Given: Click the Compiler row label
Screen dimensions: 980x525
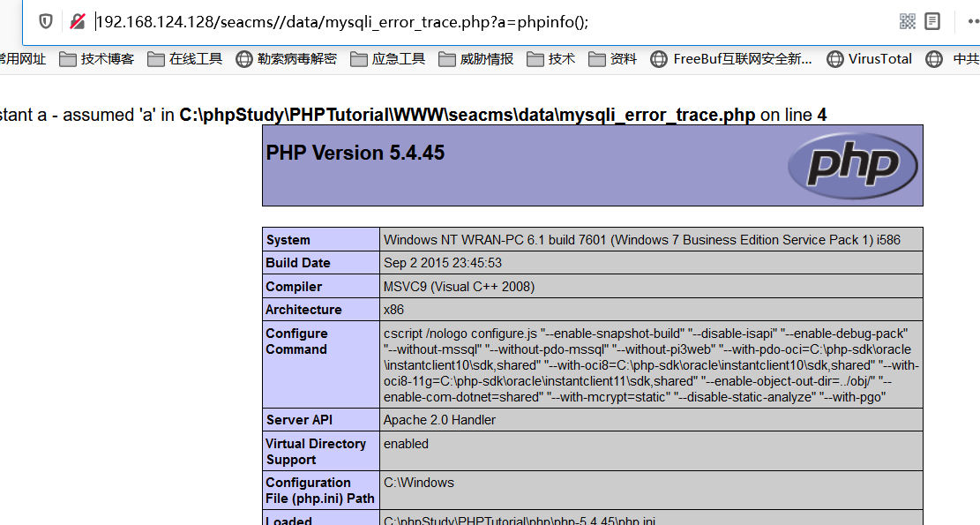Looking at the screenshot, I should click(320, 286).
